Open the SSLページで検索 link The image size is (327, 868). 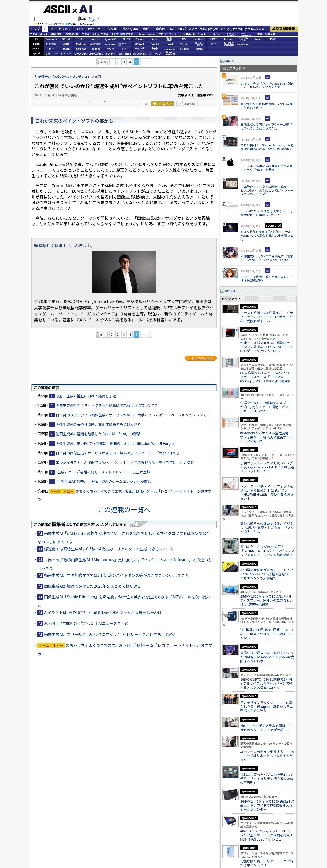click(93, 19)
